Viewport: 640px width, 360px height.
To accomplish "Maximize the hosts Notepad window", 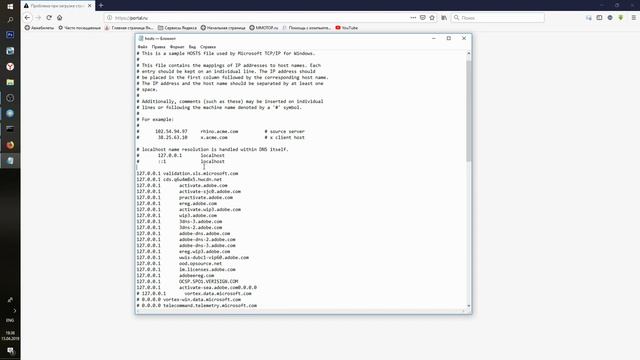I will [449, 38].
